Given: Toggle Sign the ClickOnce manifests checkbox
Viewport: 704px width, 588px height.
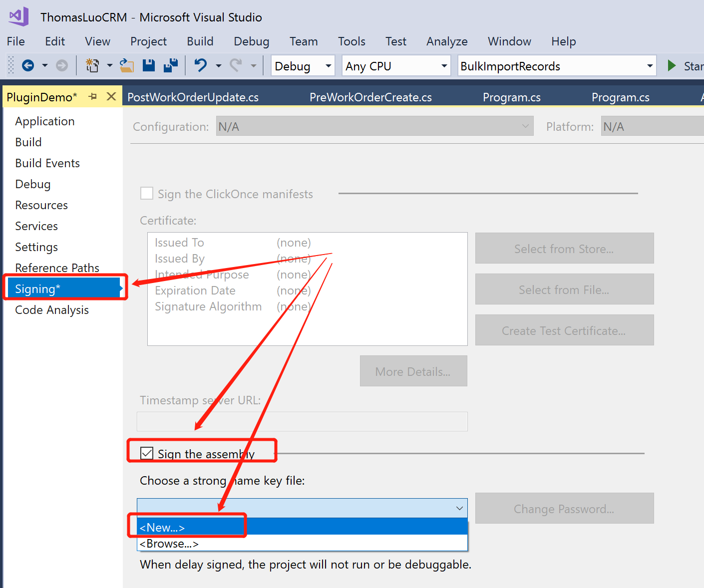Looking at the screenshot, I should pyautogui.click(x=147, y=193).
